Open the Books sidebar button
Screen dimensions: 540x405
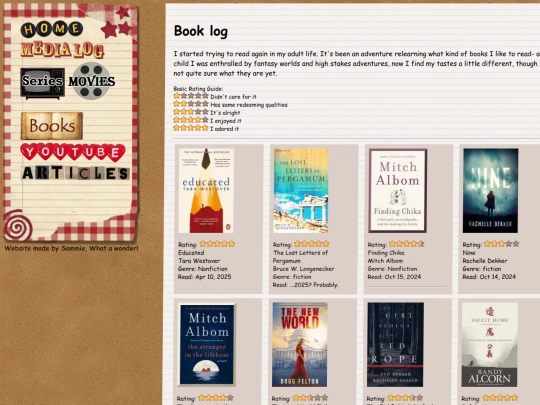pos(52,126)
